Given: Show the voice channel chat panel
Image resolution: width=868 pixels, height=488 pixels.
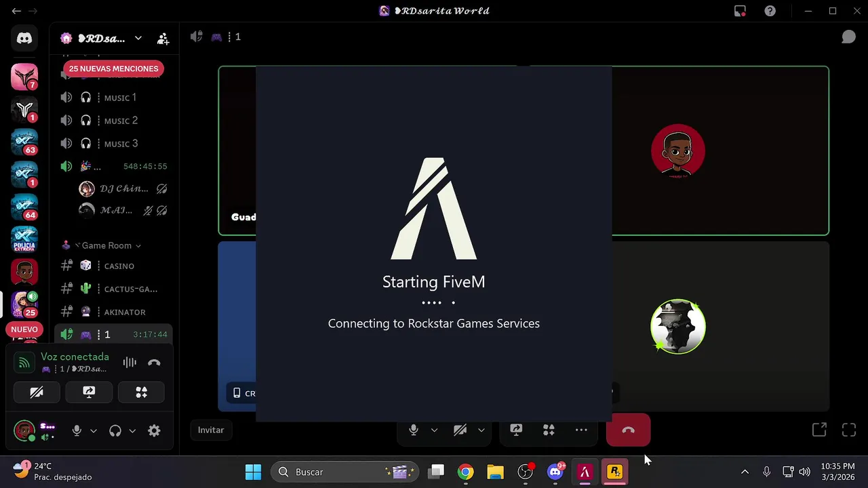Looking at the screenshot, I should 848,37.
